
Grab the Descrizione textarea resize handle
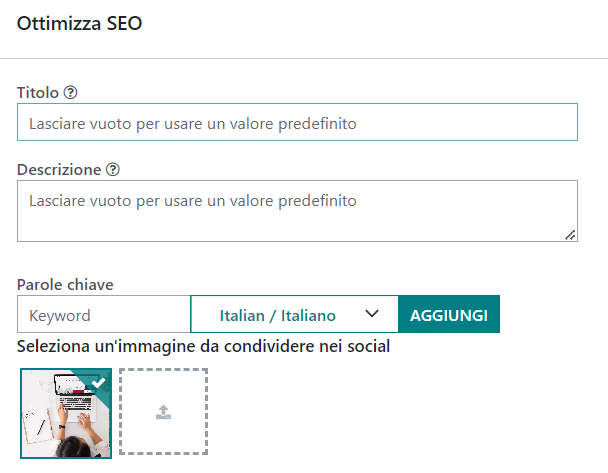[x=570, y=235]
